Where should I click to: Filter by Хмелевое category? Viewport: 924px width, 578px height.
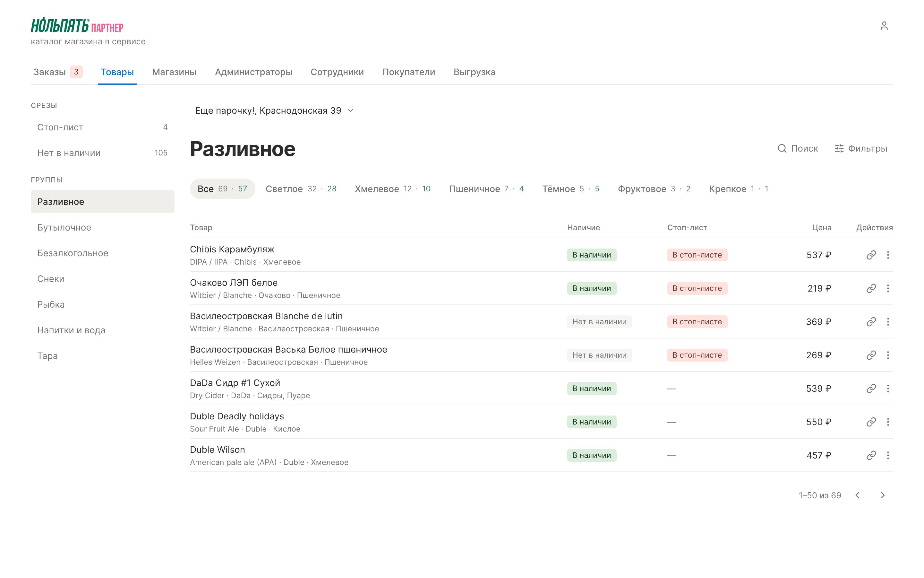click(x=392, y=189)
